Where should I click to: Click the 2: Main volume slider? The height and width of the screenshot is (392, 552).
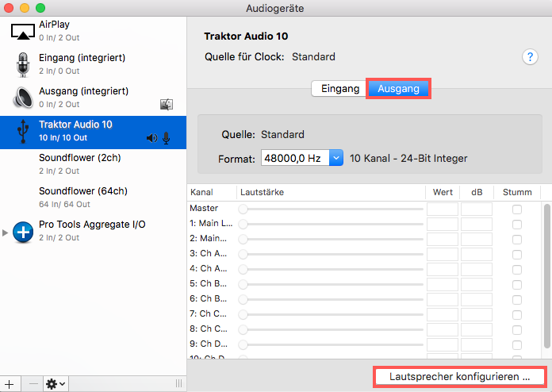coord(331,239)
